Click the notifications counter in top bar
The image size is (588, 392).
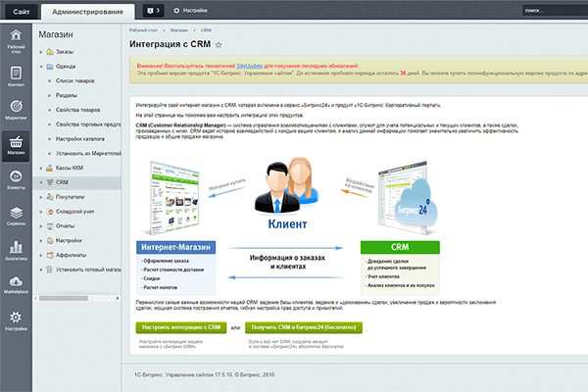click(x=153, y=10)
